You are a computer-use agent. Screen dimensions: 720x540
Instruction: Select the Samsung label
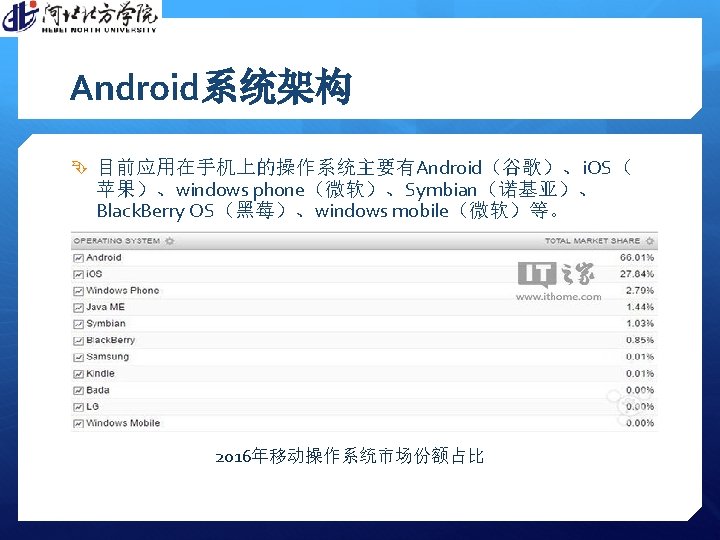(x=107, y=357)
